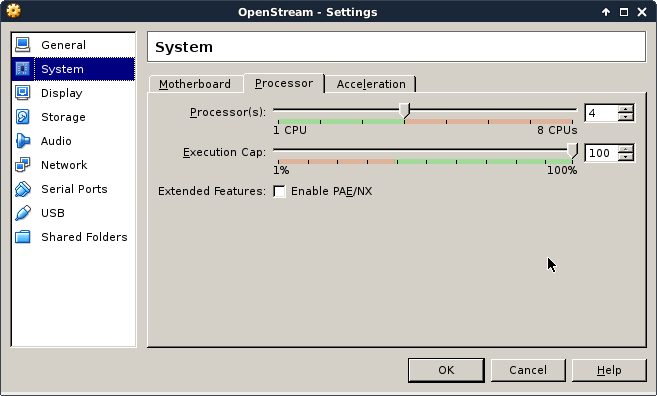Cancel the settings dialog
This screenshot has width=657, height=396.
click(x=528, y=370)
